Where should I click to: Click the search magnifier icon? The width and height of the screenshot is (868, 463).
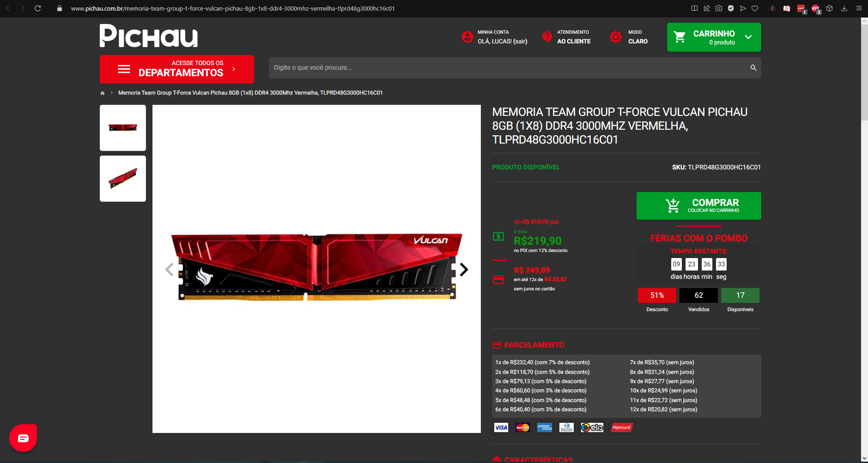point(753,68)
